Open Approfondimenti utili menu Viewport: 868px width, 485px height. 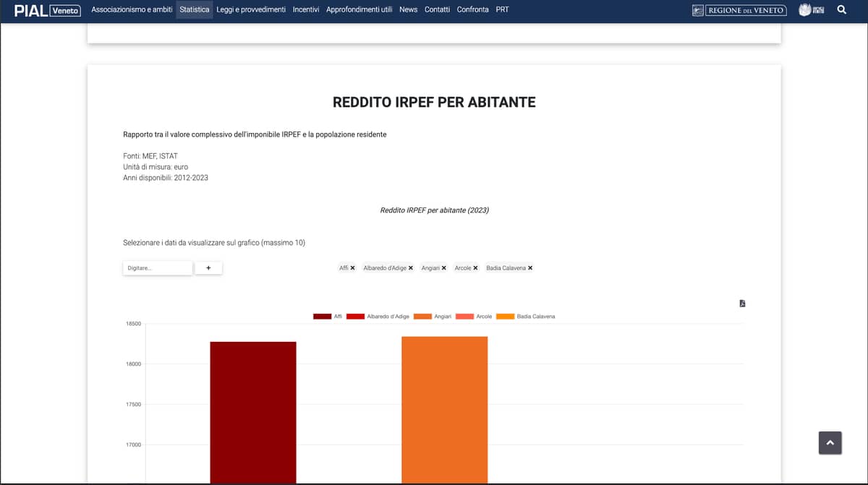coord(359,9)
